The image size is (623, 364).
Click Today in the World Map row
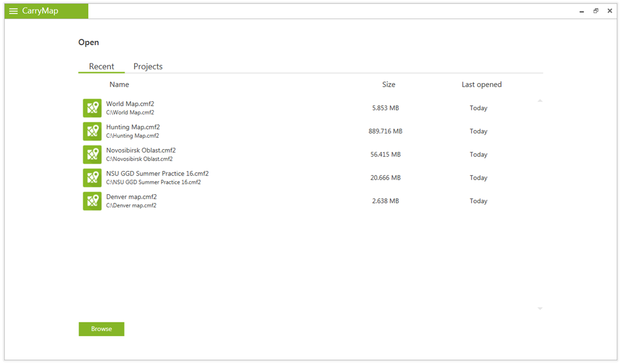coord(479,108)
